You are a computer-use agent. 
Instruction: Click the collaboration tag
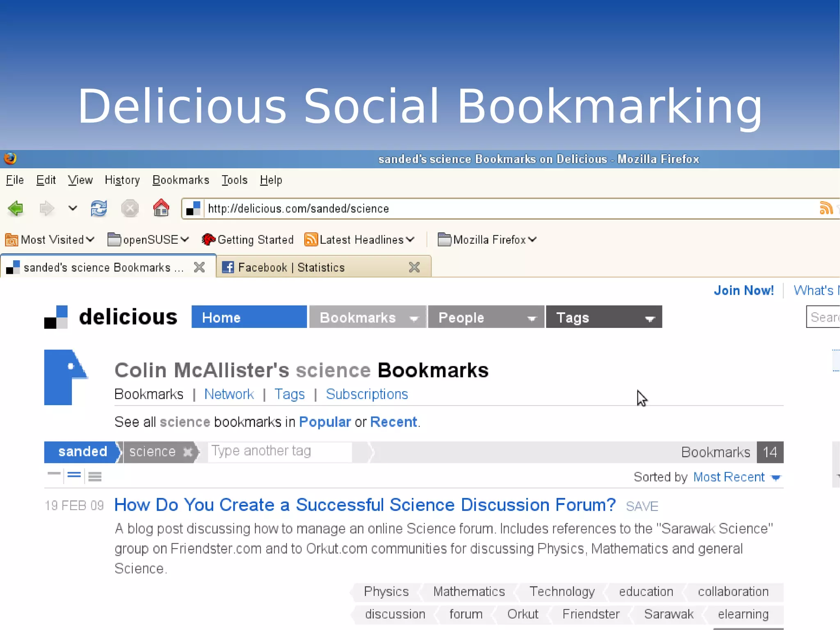pos(733,591)
